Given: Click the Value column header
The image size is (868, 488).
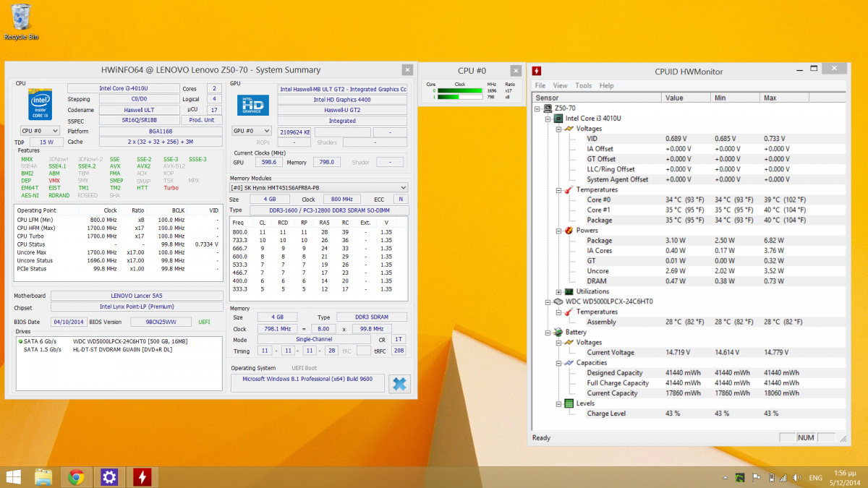Looking at the screenshot, I should click(x=686, y=98).
